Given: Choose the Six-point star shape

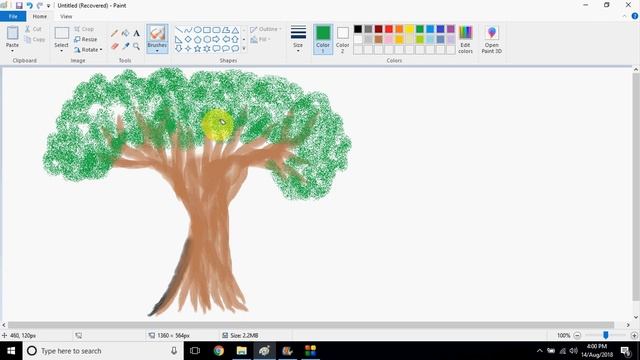Looking at the screenshot, I should pos(207,49).
